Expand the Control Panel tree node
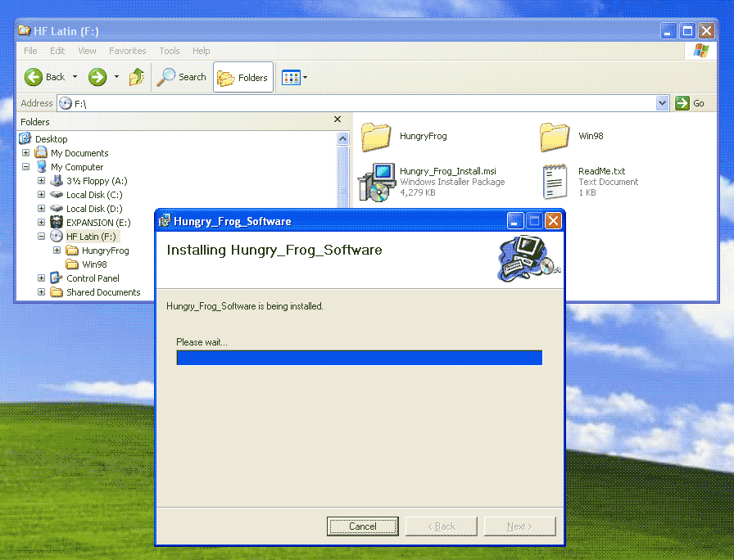The height and width of the screenshot is (560, 734). tap(42, 278)
